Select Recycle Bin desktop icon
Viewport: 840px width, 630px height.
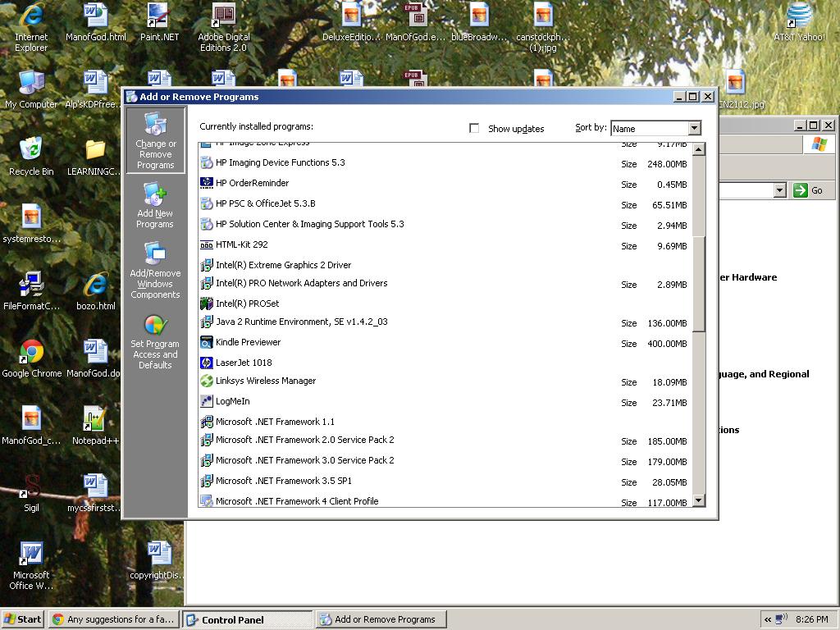pos(31,157)
